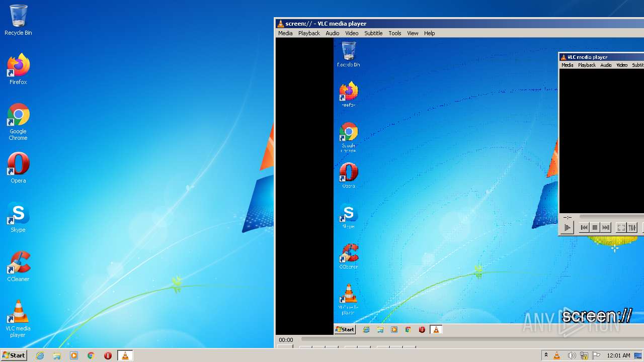Open the Tools menu in VLC
The image size is (644, 362).
tap(395, 33)
